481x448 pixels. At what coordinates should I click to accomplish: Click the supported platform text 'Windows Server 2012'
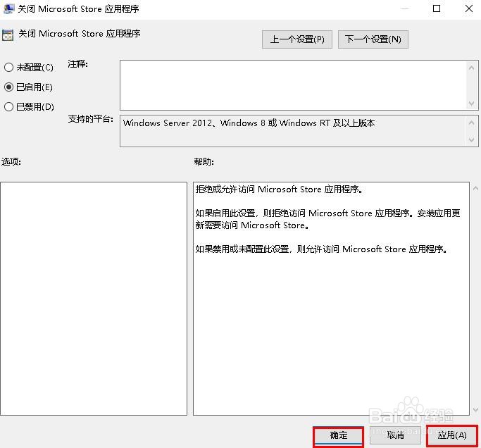[168, 123]
